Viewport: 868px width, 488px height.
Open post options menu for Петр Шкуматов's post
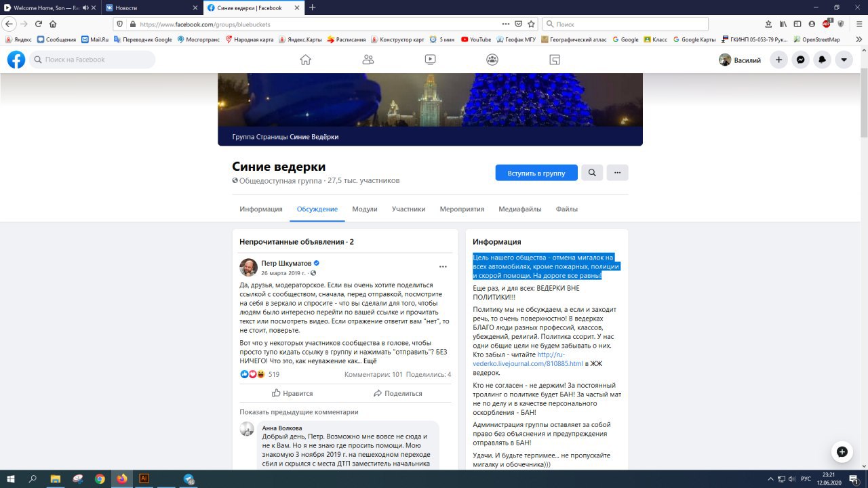click(x=443, y=267)
